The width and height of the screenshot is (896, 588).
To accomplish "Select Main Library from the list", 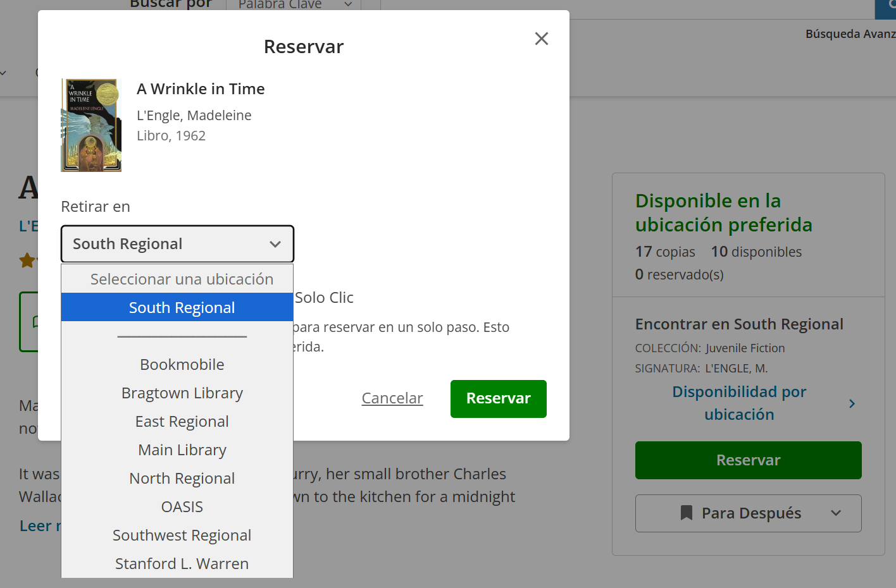I will click(182, 450).
